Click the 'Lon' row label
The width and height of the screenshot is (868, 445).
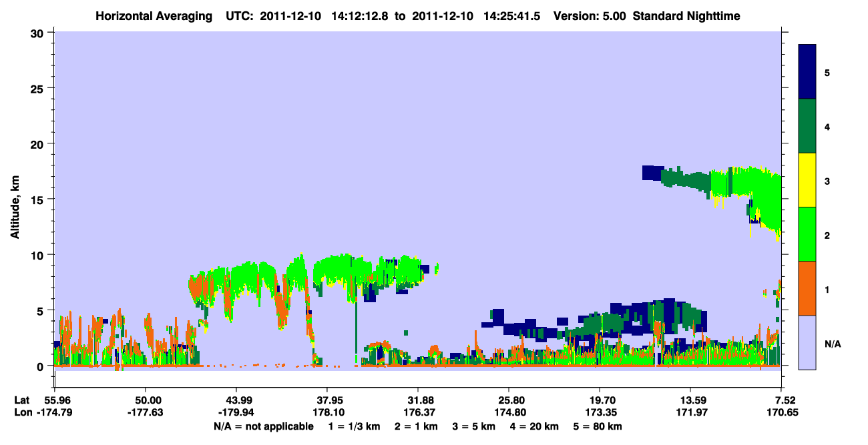22,412
